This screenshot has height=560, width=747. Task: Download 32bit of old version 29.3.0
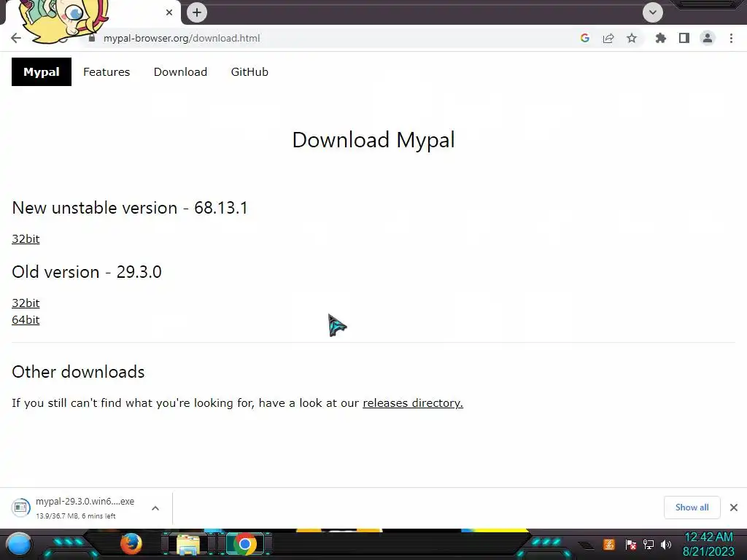click(26, 303)
